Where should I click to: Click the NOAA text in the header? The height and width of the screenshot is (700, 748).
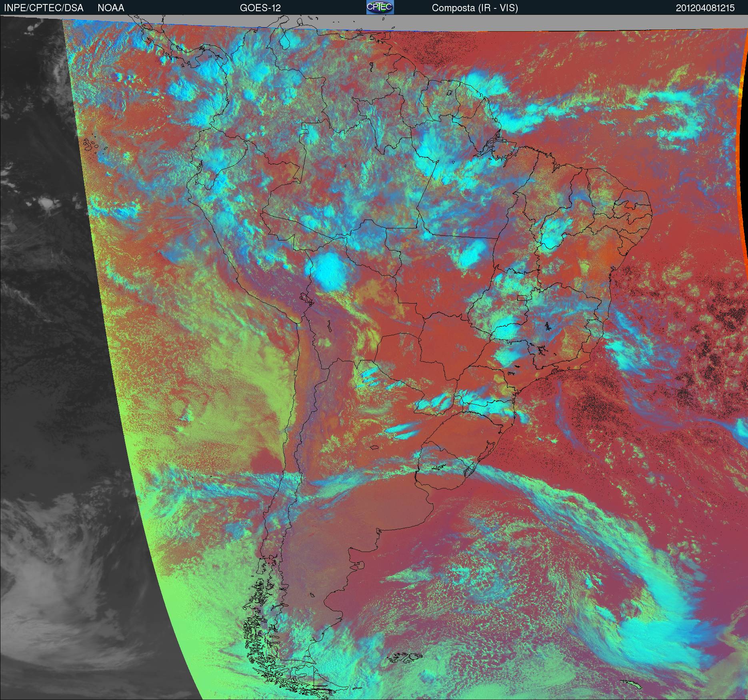tap(111, 8)
